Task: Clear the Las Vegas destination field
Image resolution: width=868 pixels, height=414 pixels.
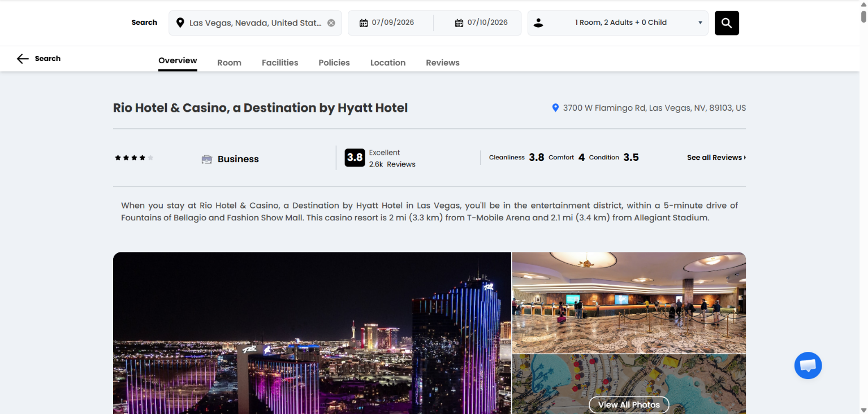Action: point(331,23)
